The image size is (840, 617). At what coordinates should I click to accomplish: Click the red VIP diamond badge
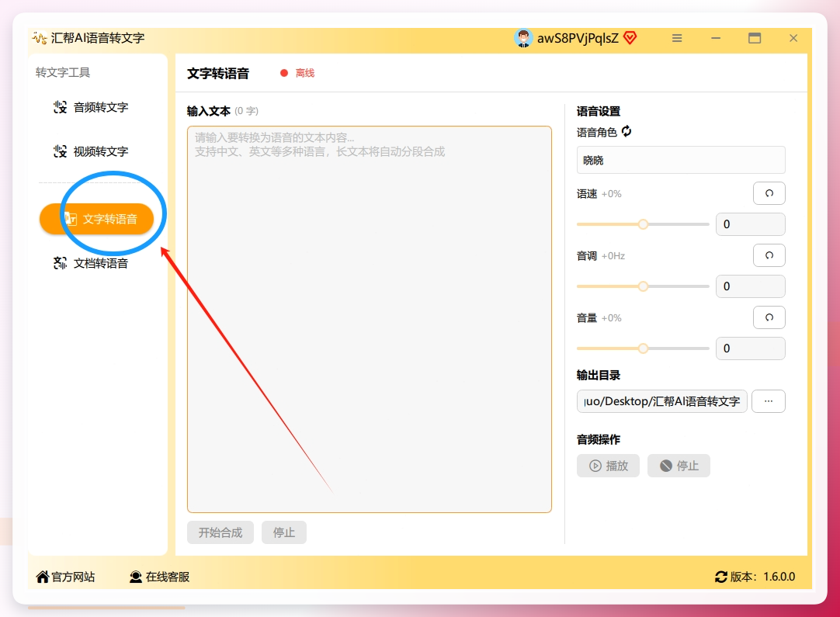click(630, 38)
